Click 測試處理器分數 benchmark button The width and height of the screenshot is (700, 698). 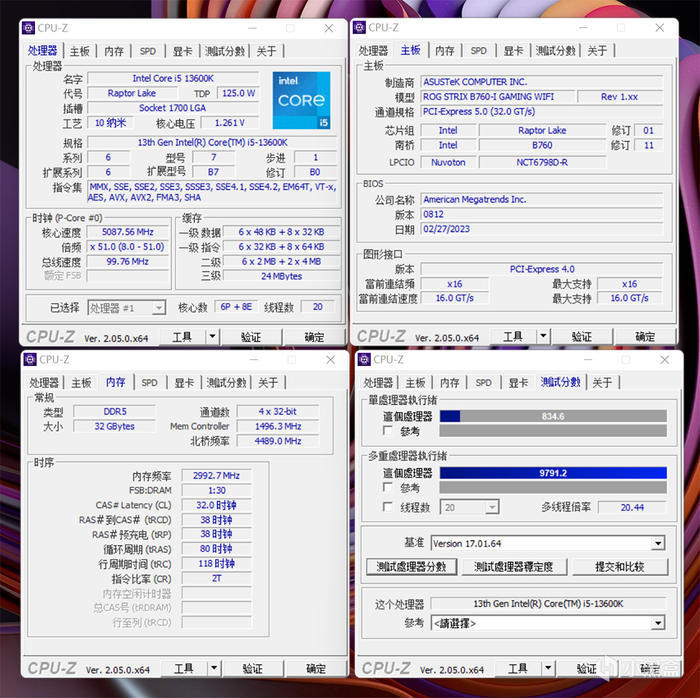(412, 567)
